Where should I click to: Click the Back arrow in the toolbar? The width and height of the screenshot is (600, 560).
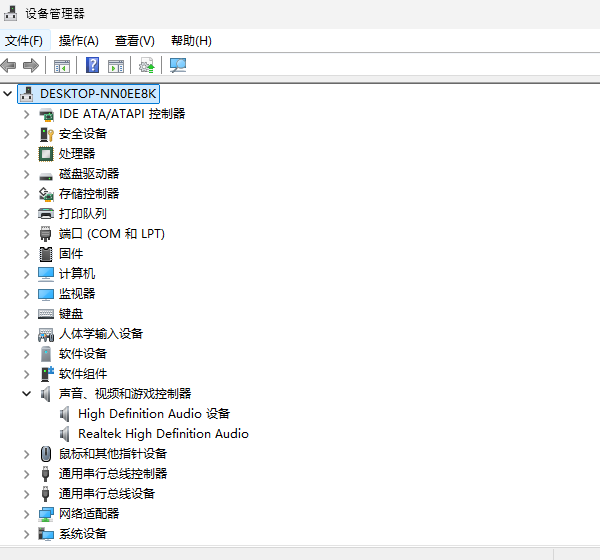pyautogui.click(x=9, y=66)
